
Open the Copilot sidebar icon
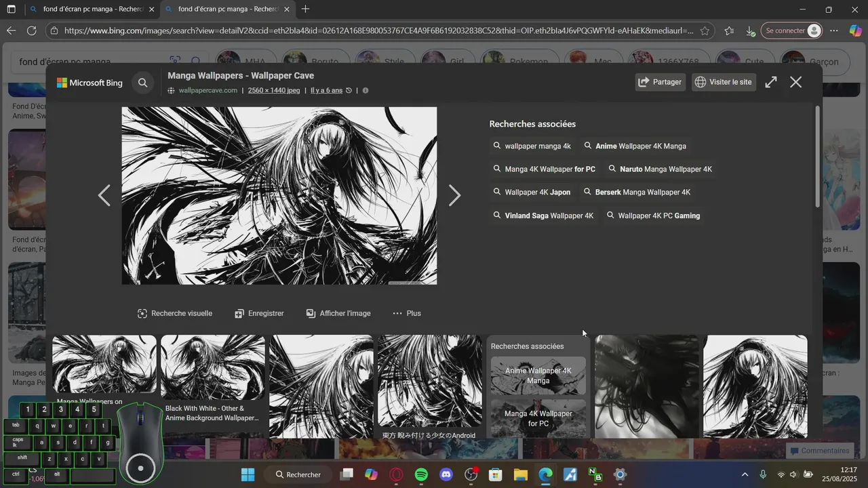[855, 30]
